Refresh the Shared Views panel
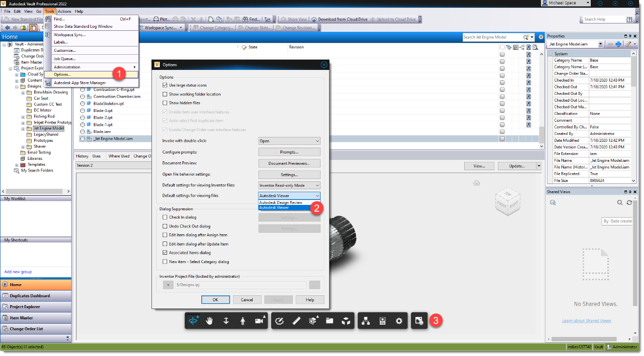The height and width of the screenshot is (356, 644). (629, 202)
